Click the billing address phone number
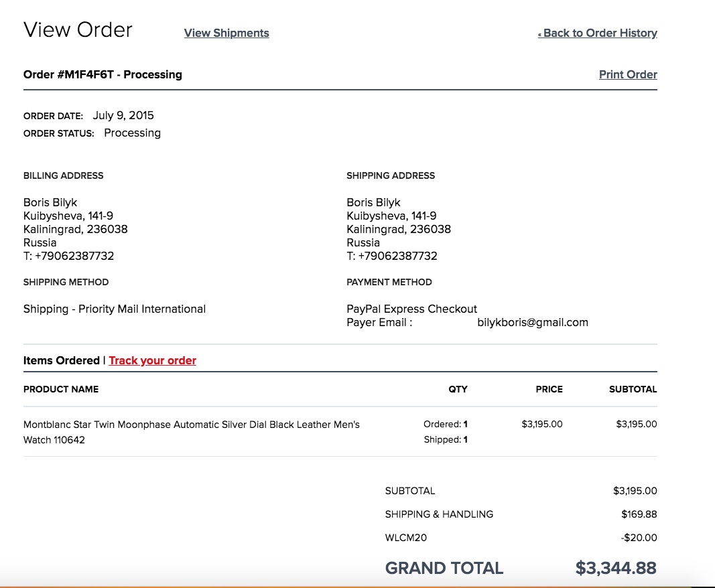Viewport: 715px width, 588px height. [68, 256]
